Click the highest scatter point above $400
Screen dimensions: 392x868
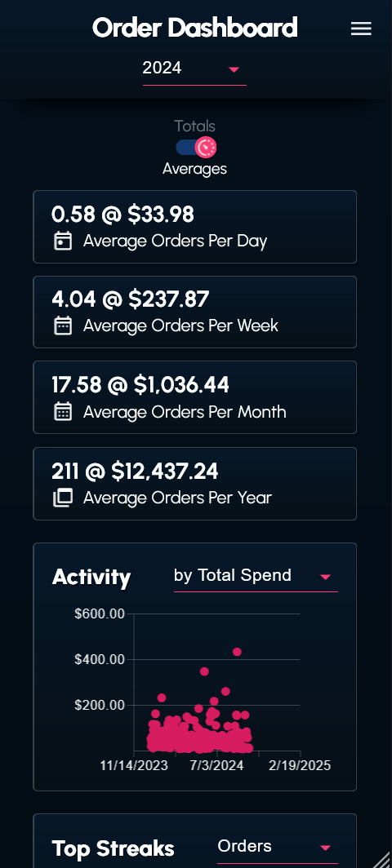tap(238, 652)
